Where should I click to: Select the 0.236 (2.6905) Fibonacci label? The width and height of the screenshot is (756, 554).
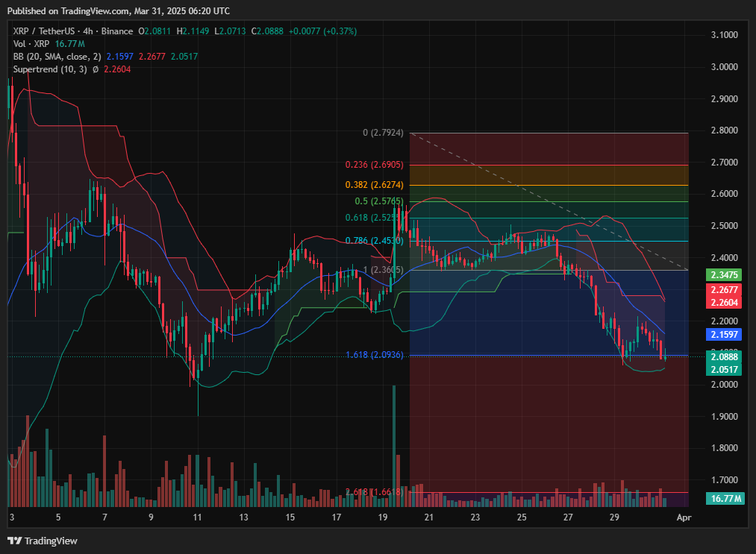(374, 165)
